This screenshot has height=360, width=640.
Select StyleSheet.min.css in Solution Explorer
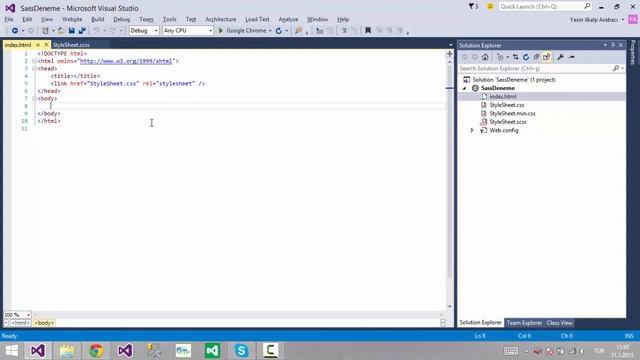click(512, 113)
